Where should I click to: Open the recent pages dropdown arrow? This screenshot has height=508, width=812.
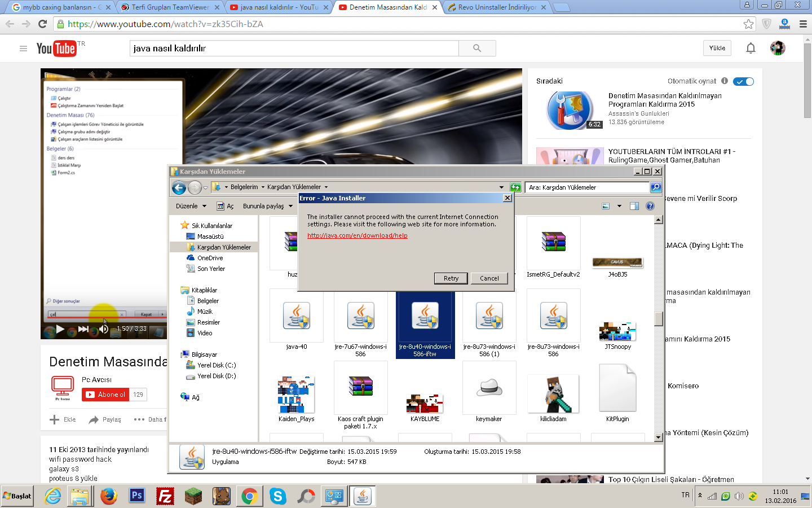tap(206, 187)
